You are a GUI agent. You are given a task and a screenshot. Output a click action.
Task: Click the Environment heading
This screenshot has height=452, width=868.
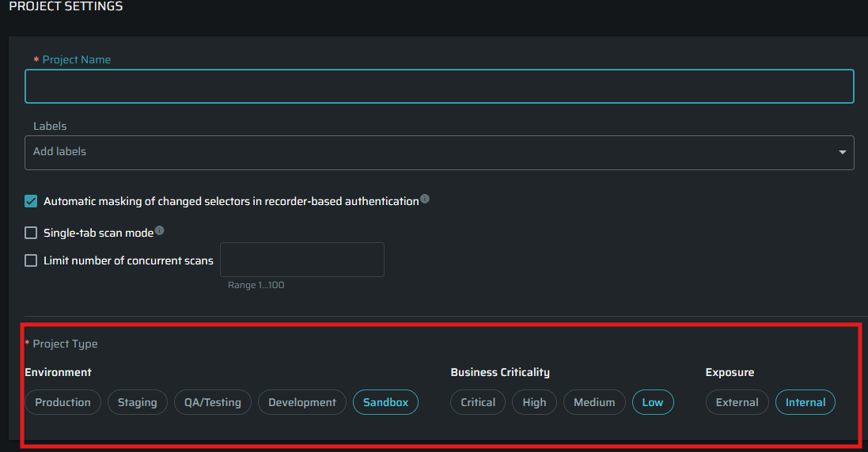58,372
